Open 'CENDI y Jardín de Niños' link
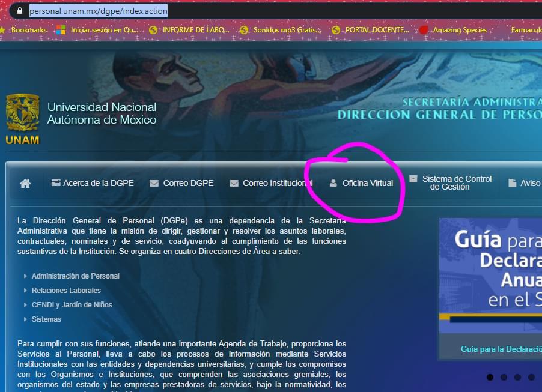Image resolution: width=542 pixels, height=392 pixels. [x=72, y=305]
